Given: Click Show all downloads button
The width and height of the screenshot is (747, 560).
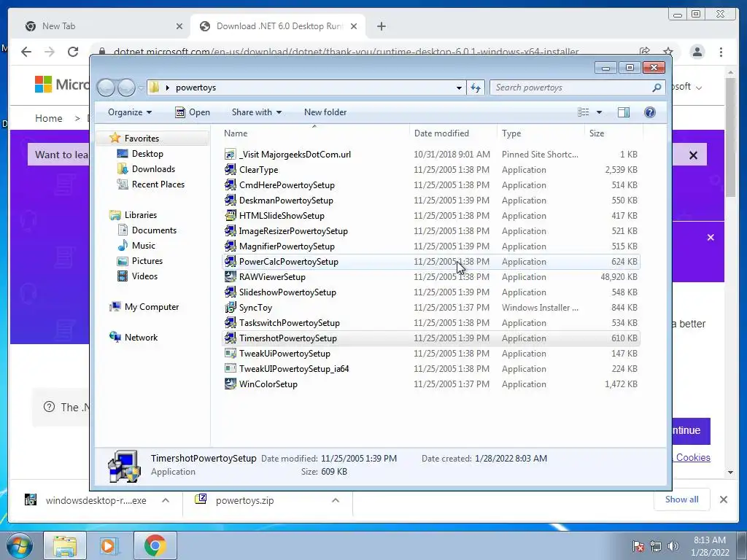Looking at the screenshot, I should pos(682,499).
